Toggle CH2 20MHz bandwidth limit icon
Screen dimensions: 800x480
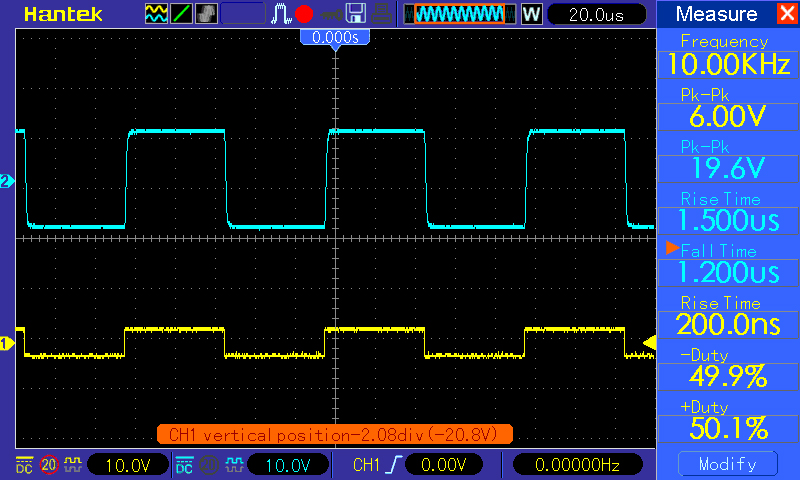pos(209,464)
